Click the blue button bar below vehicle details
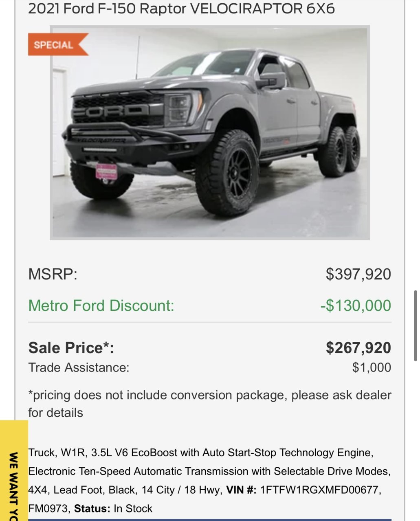 [210, 520]
